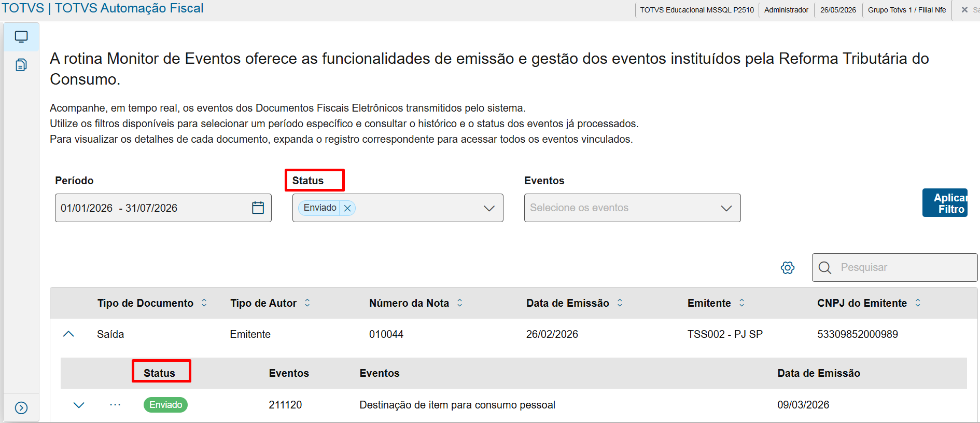Click the emitter TSS002 - PJ SP

click(725, 334)
